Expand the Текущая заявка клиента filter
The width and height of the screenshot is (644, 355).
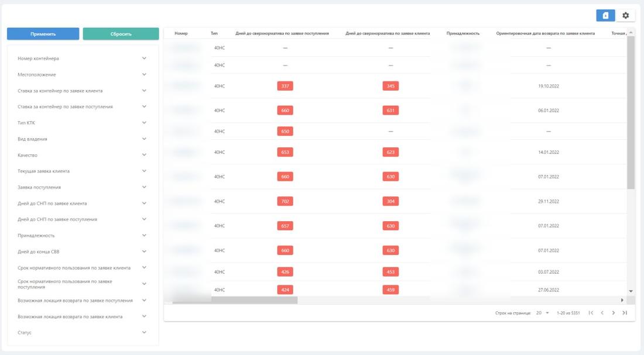point(82,171)
